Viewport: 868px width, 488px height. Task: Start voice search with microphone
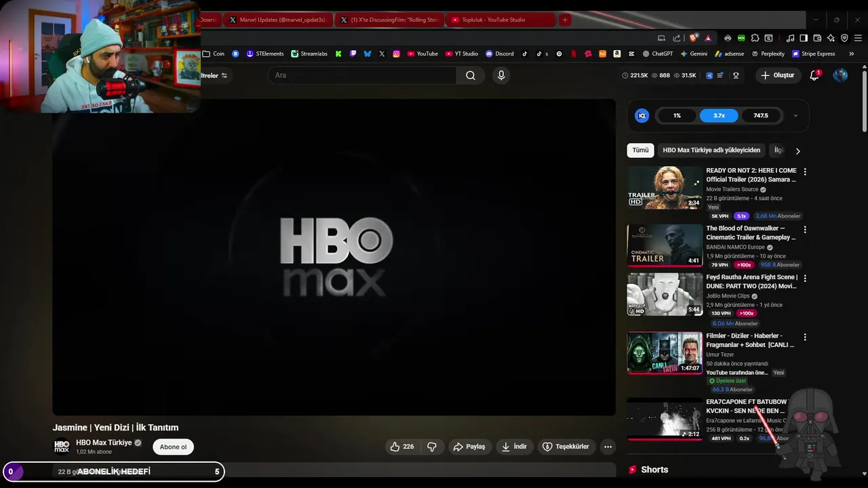coord(501,75)
